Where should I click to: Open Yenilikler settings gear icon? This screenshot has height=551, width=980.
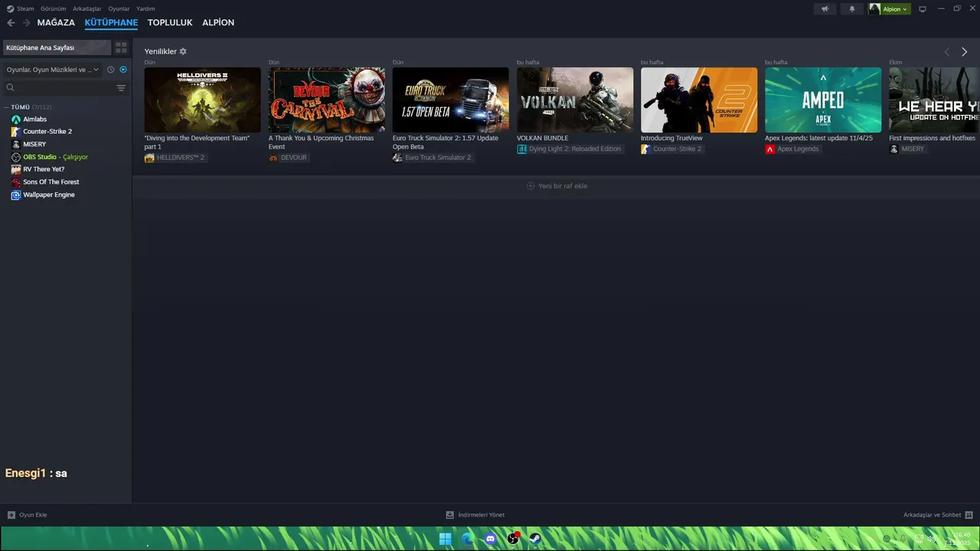click(x=183, y=51)
